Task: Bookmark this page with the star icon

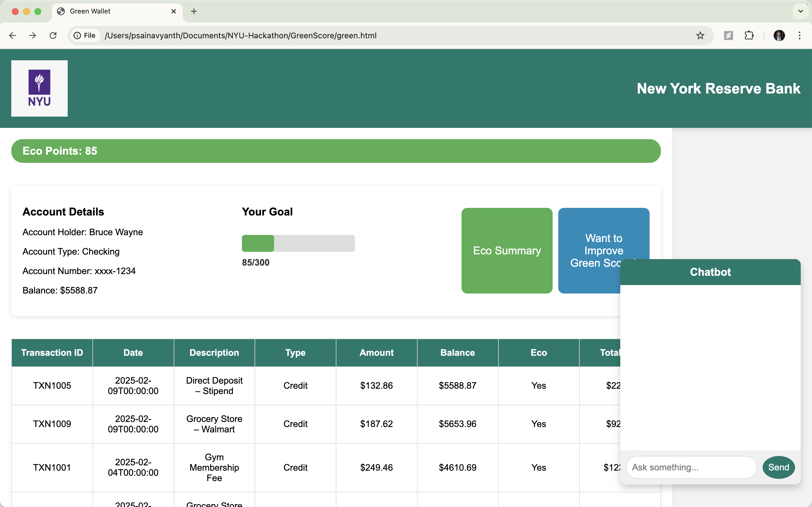Action: click(x=700, y=35)
